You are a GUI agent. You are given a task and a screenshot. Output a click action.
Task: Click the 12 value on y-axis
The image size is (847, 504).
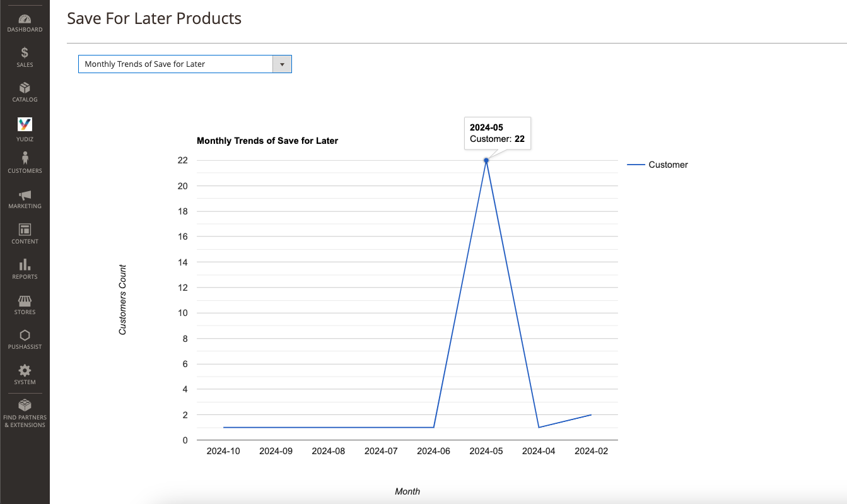click(183, 288)
